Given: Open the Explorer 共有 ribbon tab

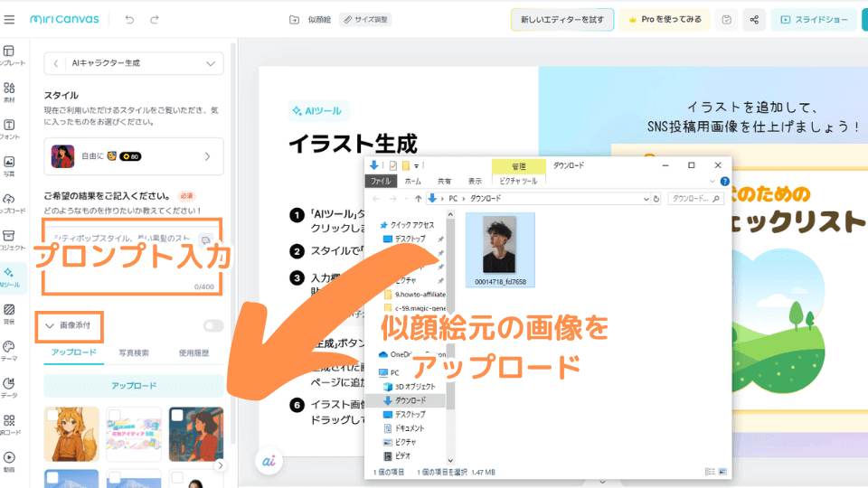Looking at the screenshot, I should [444, 181].
